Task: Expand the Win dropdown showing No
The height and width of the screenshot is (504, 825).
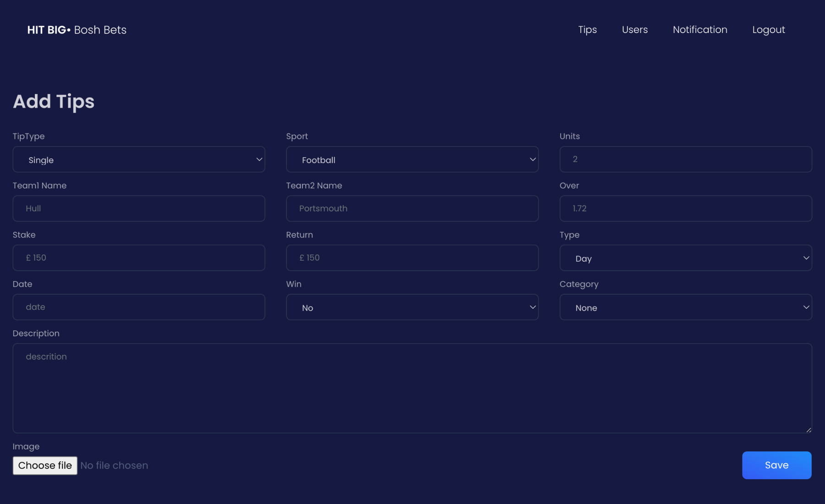Action: tap(412, 307)
